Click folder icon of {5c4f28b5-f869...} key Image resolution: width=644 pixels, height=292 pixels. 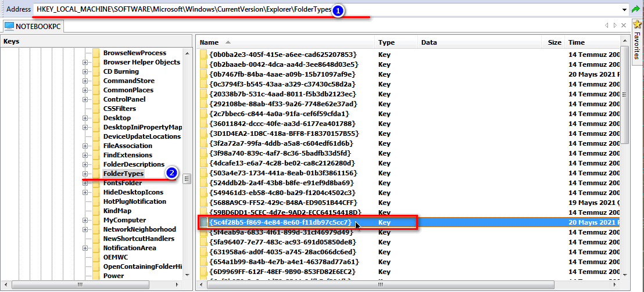click(203, 222)
